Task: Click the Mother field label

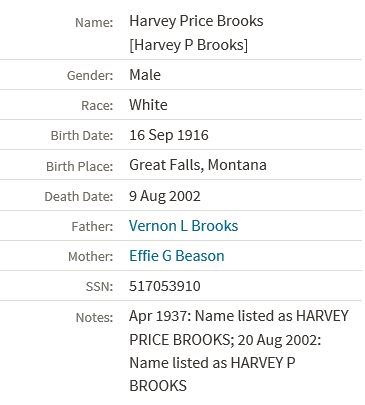Action: 91,257
